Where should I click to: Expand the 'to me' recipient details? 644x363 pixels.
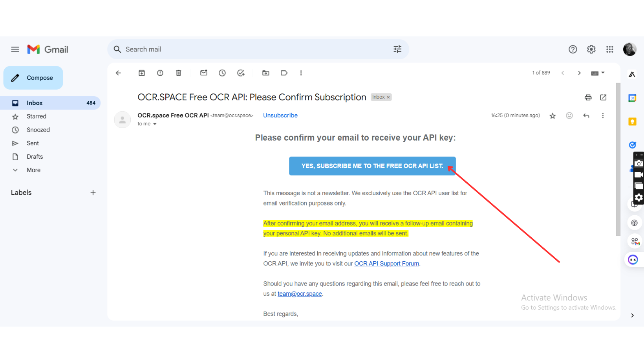pos(155,124)
